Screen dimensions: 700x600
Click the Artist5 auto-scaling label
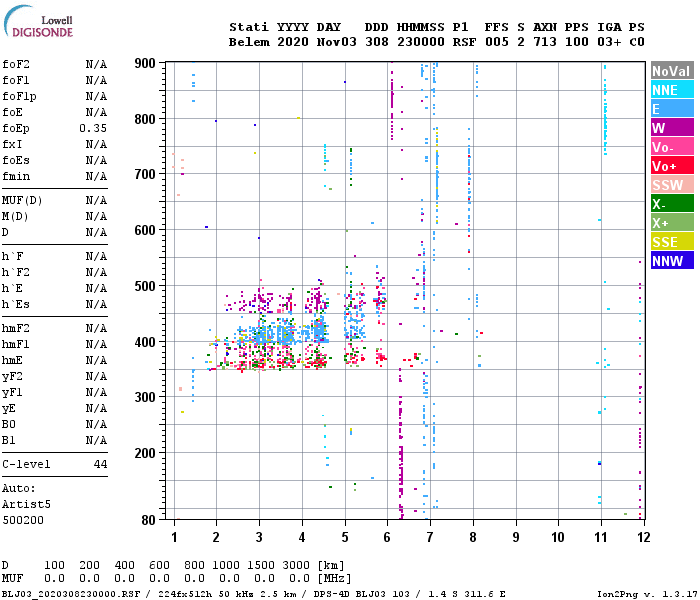point(26,504)
